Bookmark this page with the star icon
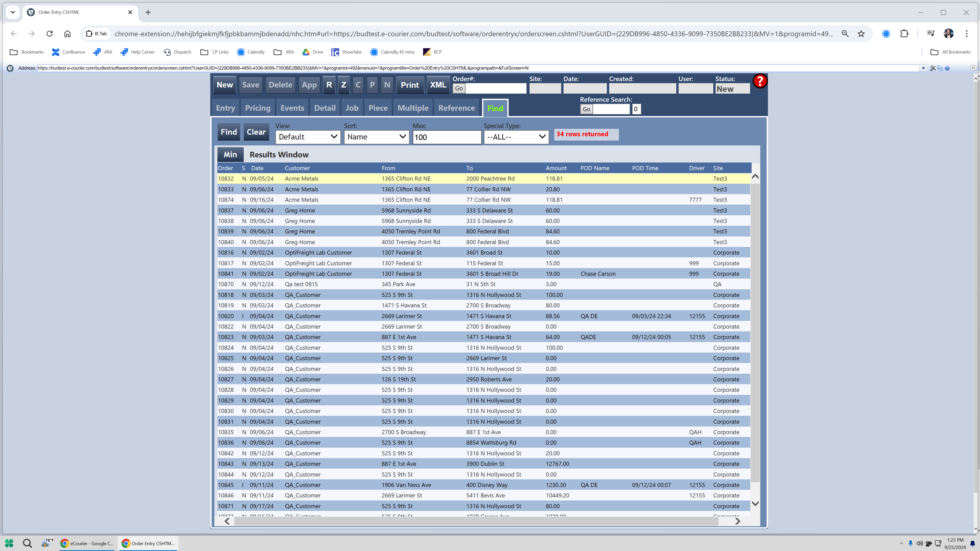Image resolution: width=980 pixels, height=551 pixels. click(x=861, y=34)
